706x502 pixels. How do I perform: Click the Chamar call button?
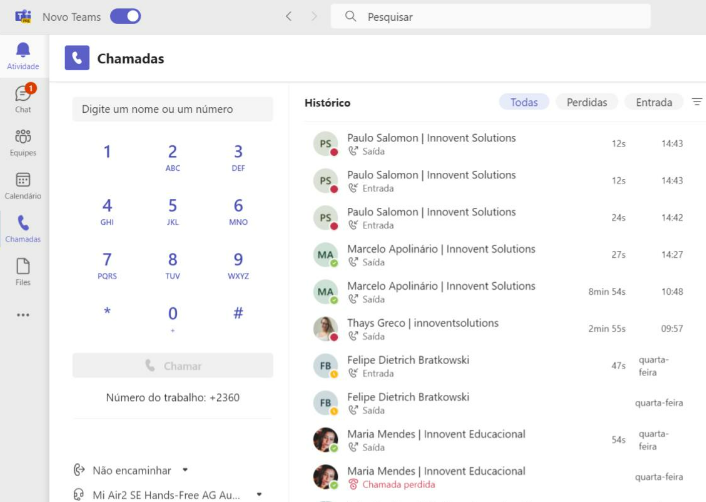[x=173, y=366]
